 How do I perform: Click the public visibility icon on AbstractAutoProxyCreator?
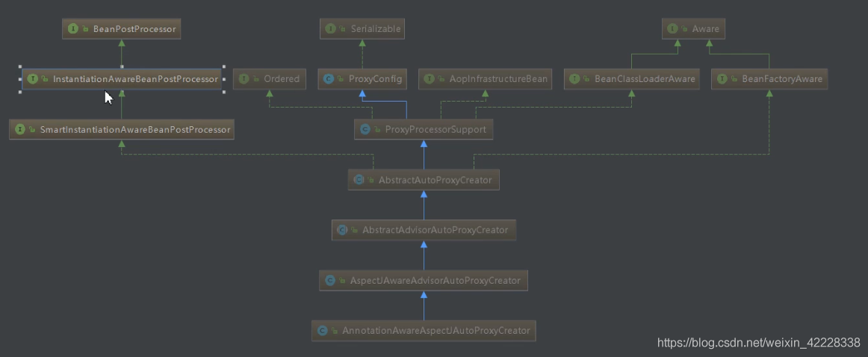371,181
